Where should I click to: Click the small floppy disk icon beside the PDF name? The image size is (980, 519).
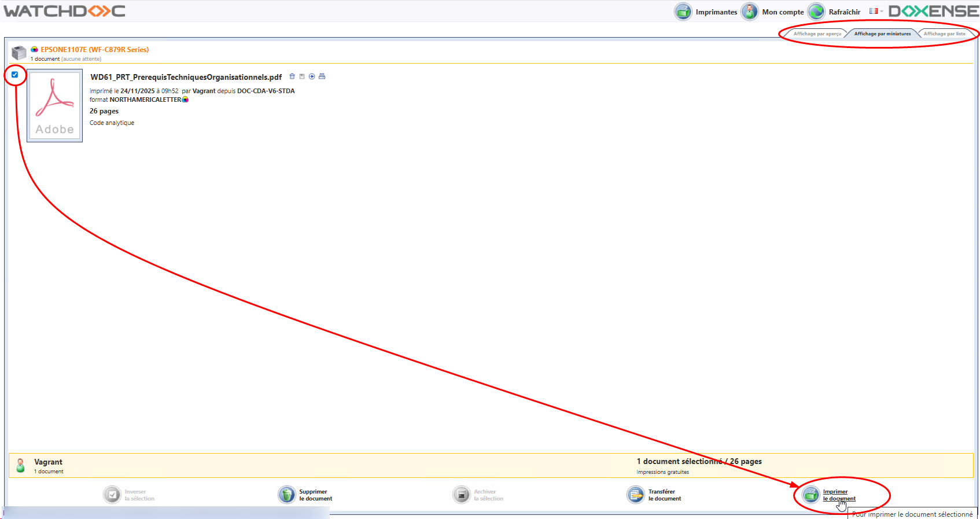pos(302,76)
